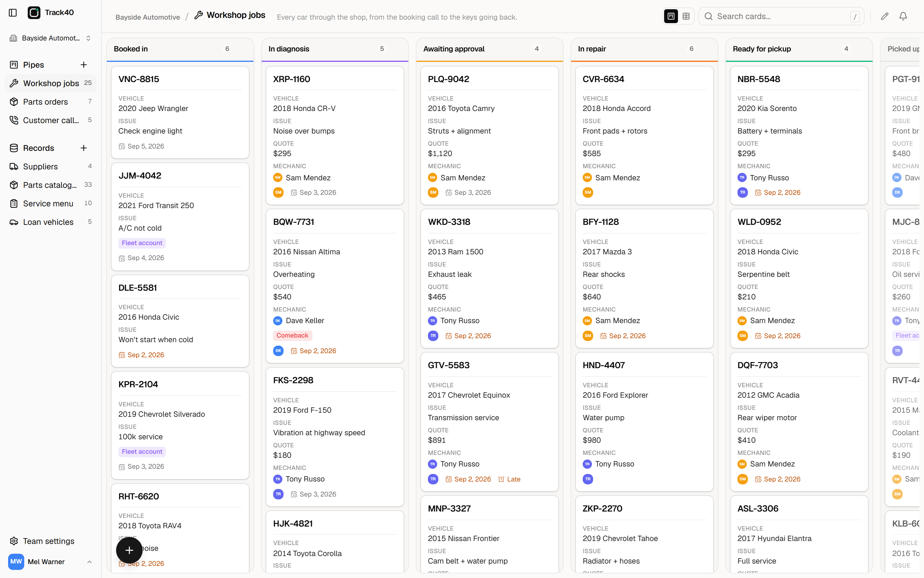Click Late indicator on GTV-5583
The height and width of the screenshot is (578, 924).
click(509, 479)
